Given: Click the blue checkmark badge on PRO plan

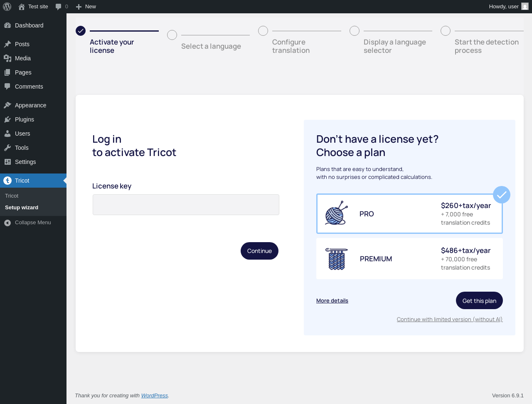Looking at the screenshot, I should point(502,195).
